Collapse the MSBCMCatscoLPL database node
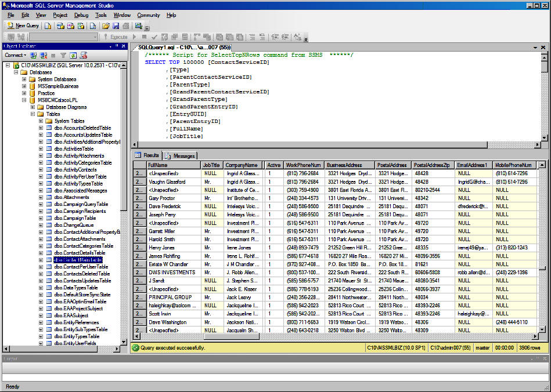Viewport: 551px width, 392px height. (x=24, y=100)
